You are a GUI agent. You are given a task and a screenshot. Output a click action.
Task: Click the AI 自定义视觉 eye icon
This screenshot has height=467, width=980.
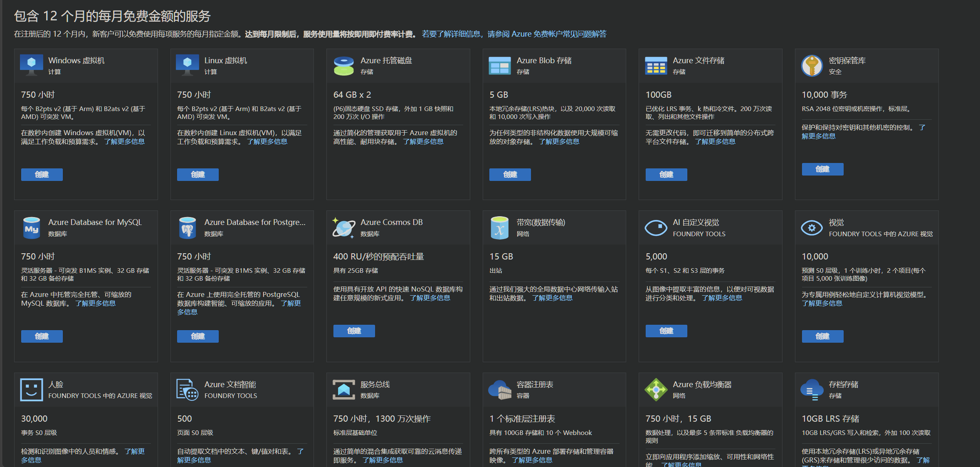click(656, 227)
